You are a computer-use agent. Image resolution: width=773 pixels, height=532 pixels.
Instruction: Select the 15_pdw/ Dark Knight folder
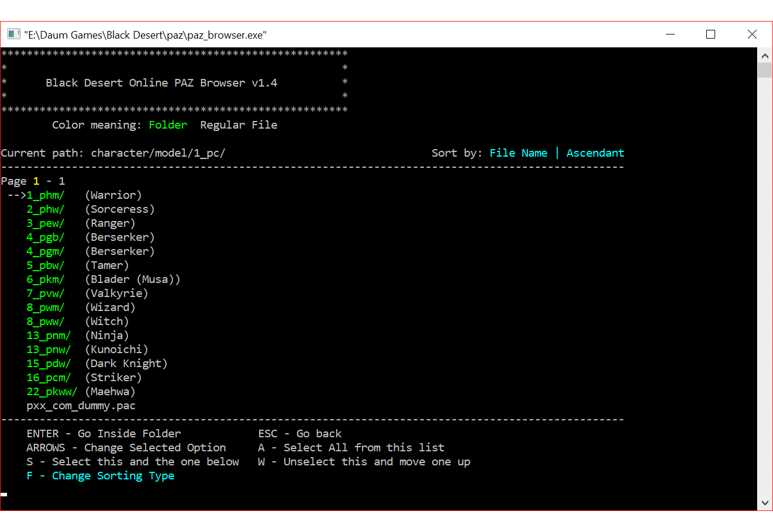pos(49,364)
